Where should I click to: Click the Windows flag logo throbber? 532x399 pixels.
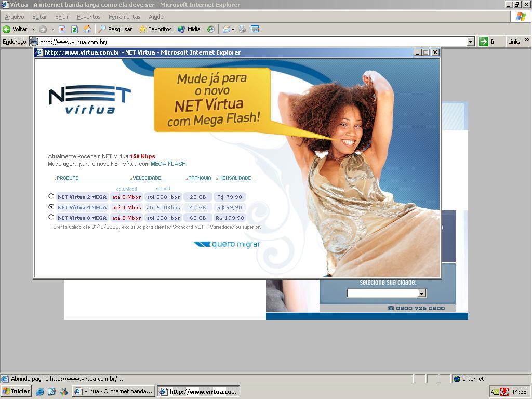521,16
